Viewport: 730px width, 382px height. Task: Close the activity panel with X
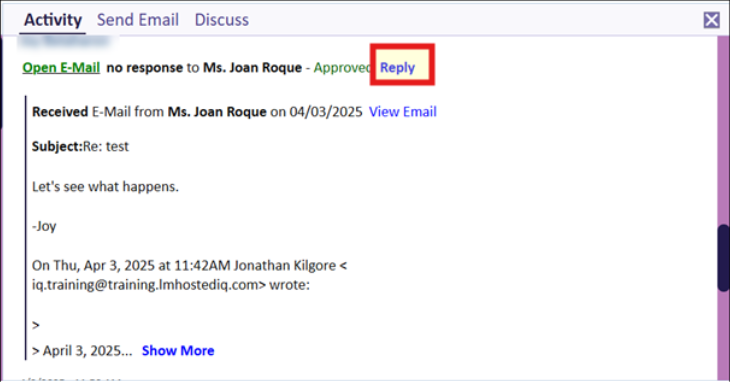711,20
